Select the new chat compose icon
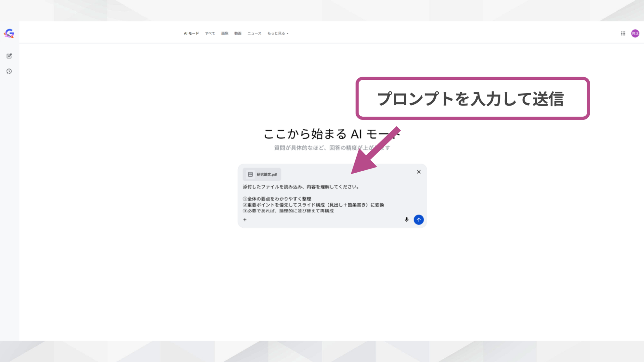The width and height of the screenshot is (644, 362). click(9, 56)
